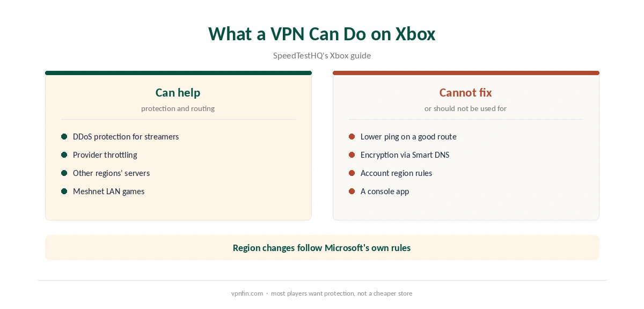
Task: Select the 'Cannot fix' card heading
Action: [466, 92]
